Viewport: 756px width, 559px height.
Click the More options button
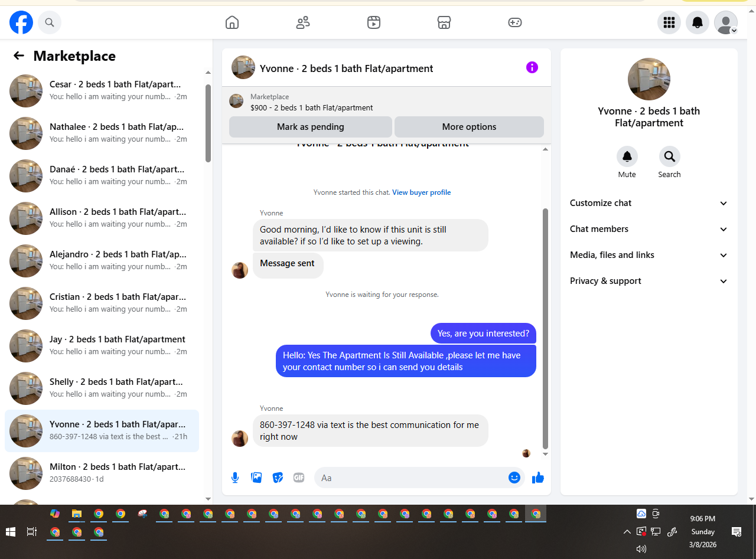click(469, 127)
